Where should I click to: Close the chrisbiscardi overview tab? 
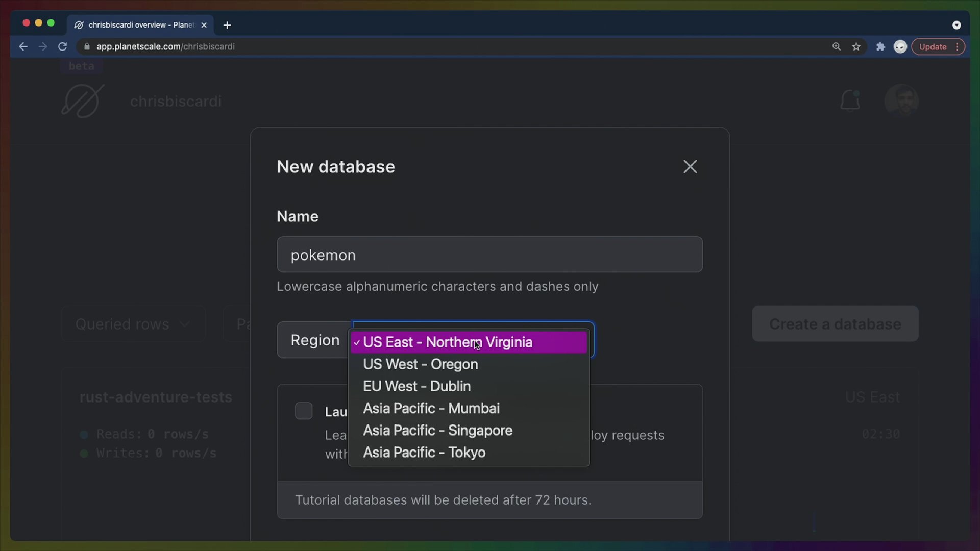click(x=204, y=25)
